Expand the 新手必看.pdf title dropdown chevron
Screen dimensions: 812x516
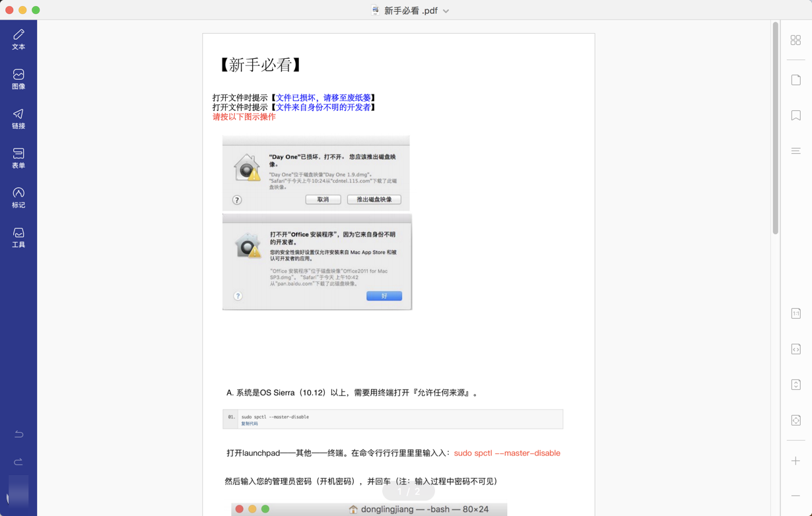(x=446, y=11)
